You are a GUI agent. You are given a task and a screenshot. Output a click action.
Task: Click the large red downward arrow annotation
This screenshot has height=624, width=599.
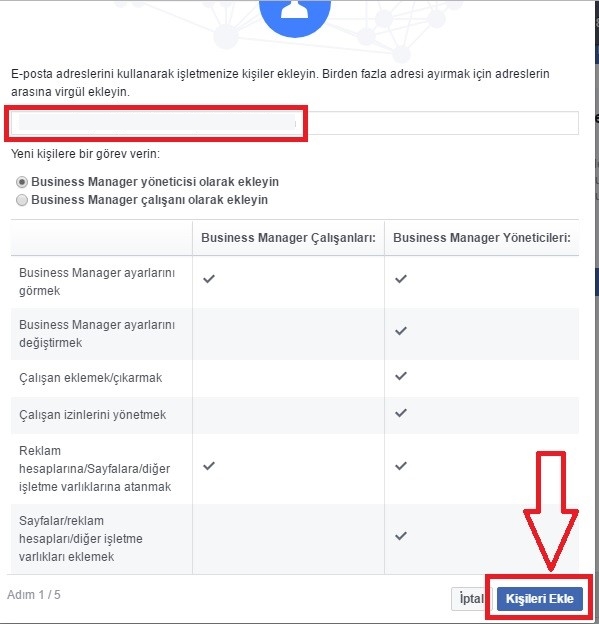551,511
